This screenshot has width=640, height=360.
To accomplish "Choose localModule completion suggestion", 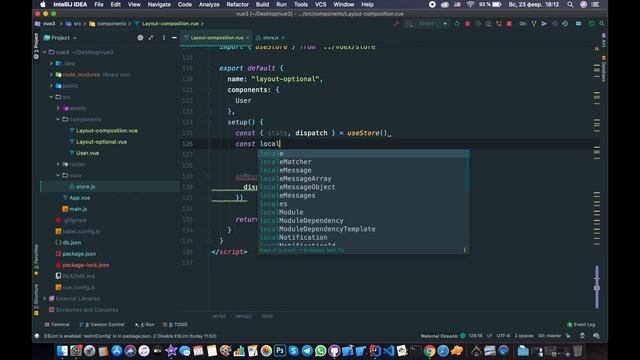I will [363, 212].
